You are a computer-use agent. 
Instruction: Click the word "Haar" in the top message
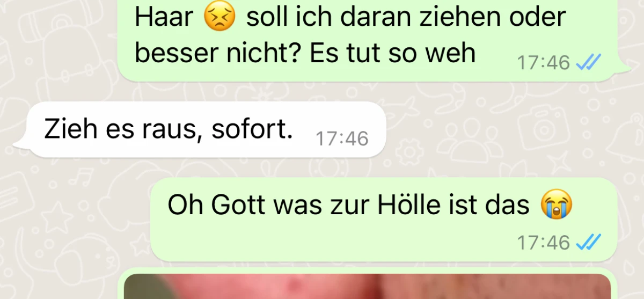(x=164, y=18)
